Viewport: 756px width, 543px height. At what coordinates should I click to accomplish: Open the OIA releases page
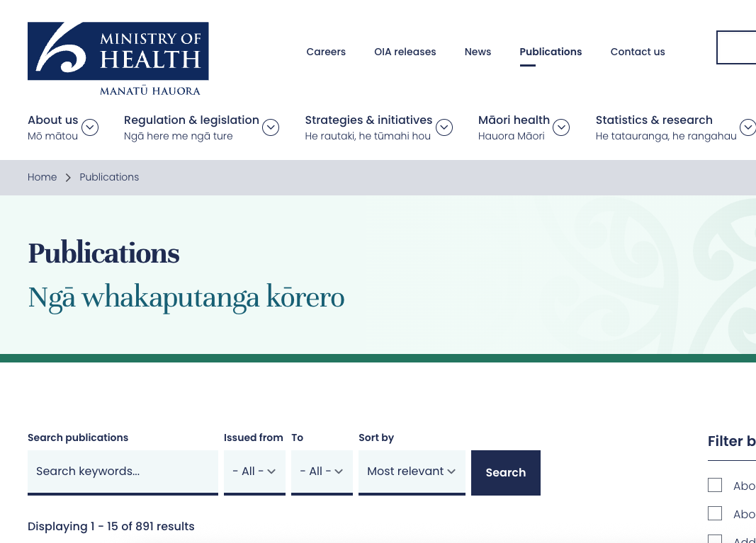pyautogui.click(x=405, y=52)
